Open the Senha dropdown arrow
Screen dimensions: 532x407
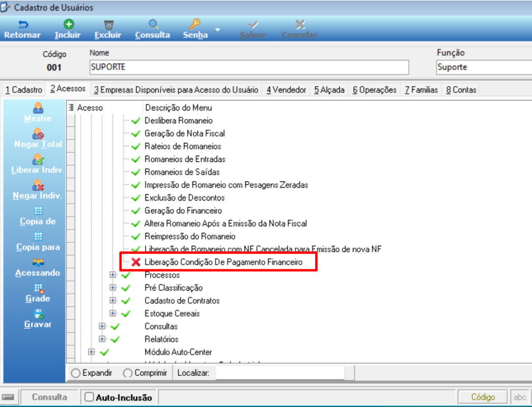(217, 30)
